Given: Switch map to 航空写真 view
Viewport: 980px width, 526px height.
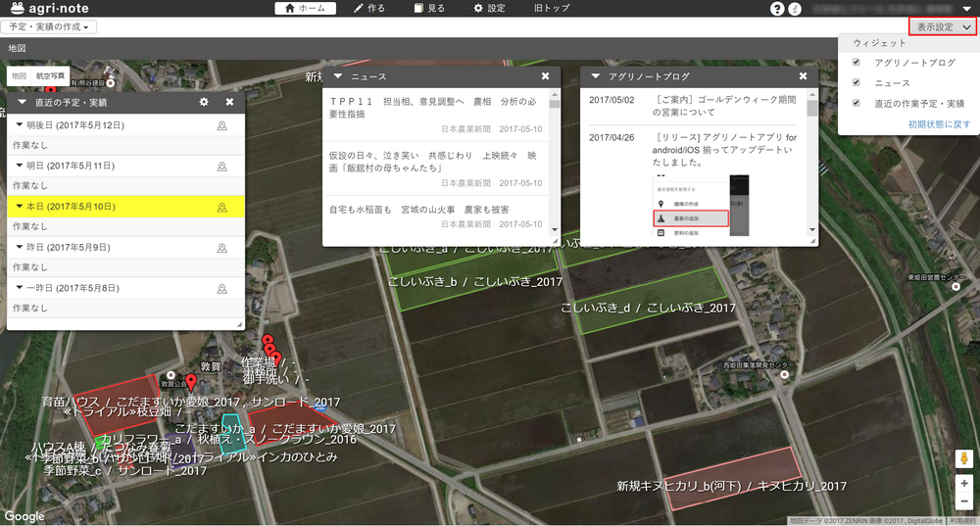Looking at the screenshot, I should [x=50, y=75].
